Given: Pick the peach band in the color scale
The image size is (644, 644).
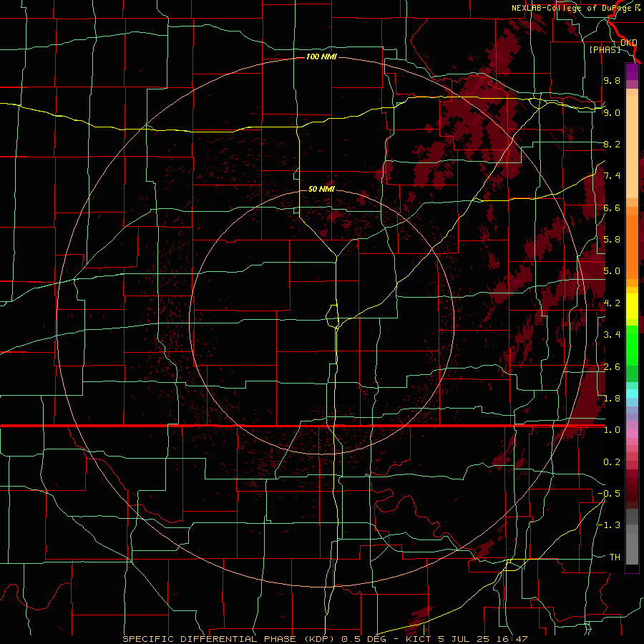Looking at the screenshot, I should point(632,144).
